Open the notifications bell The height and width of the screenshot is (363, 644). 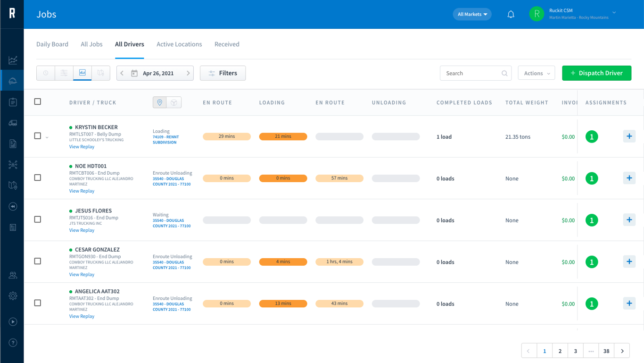[511, 14]
